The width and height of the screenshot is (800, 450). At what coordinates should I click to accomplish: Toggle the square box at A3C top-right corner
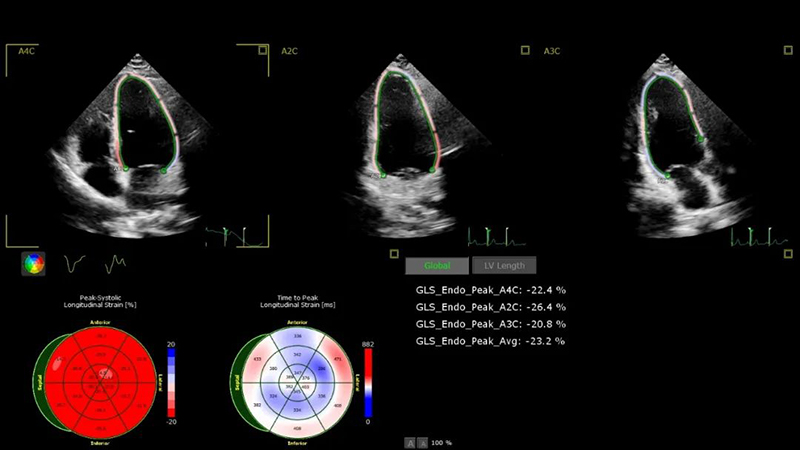(x=786, y=49)
